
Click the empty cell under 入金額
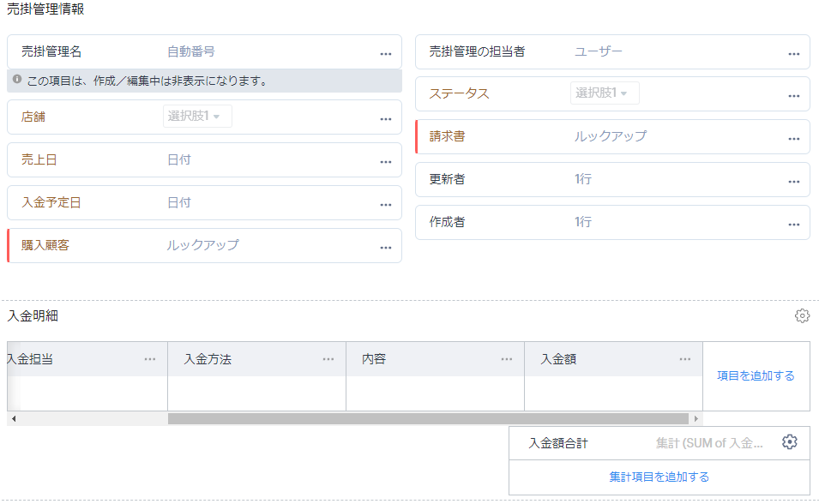(614, 393)
